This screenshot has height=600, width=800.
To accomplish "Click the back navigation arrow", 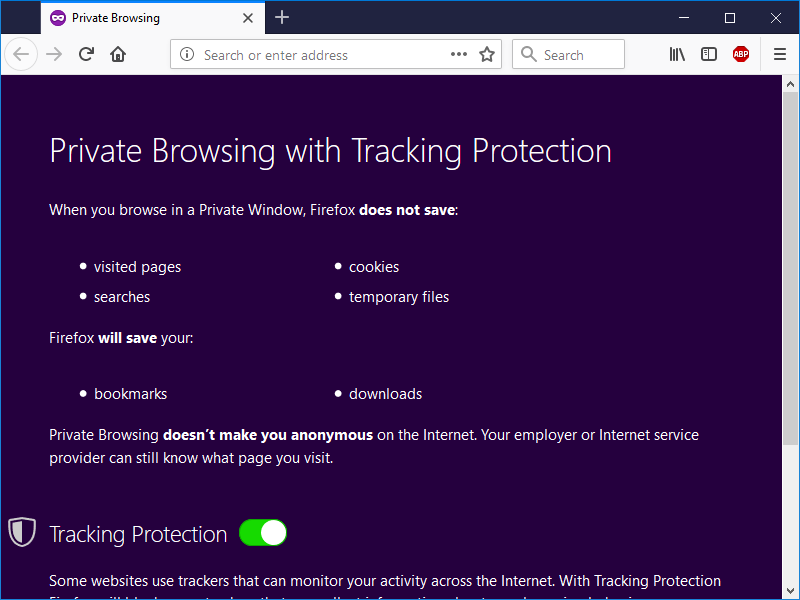I will point(22,55).
